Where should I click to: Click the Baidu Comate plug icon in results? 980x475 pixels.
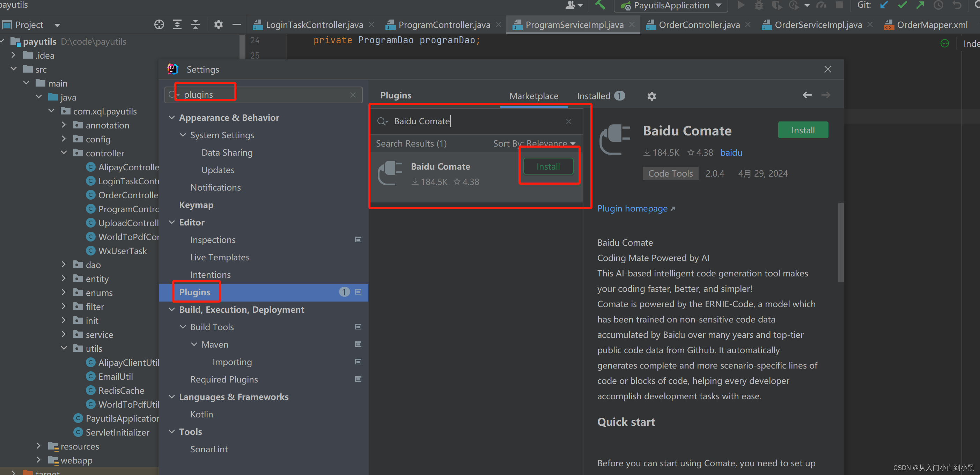pos(390,173)
